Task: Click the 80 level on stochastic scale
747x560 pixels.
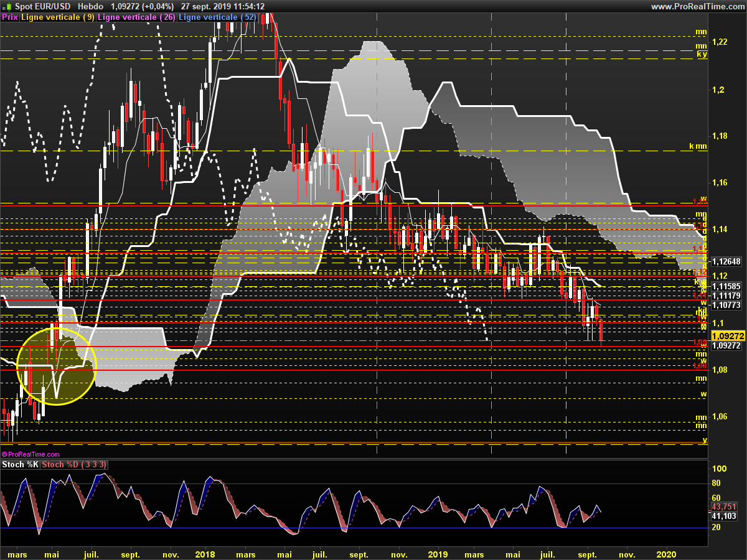Action: coord(716,483)
